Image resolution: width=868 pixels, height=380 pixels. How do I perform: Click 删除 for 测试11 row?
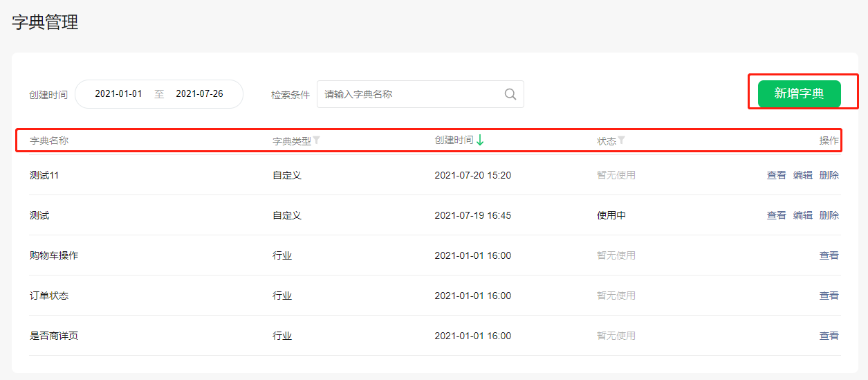pyautogui.click(x=829, y=175)
